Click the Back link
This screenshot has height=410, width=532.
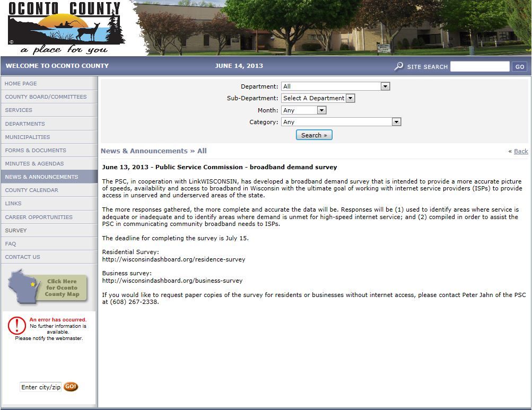click(521, 151)
